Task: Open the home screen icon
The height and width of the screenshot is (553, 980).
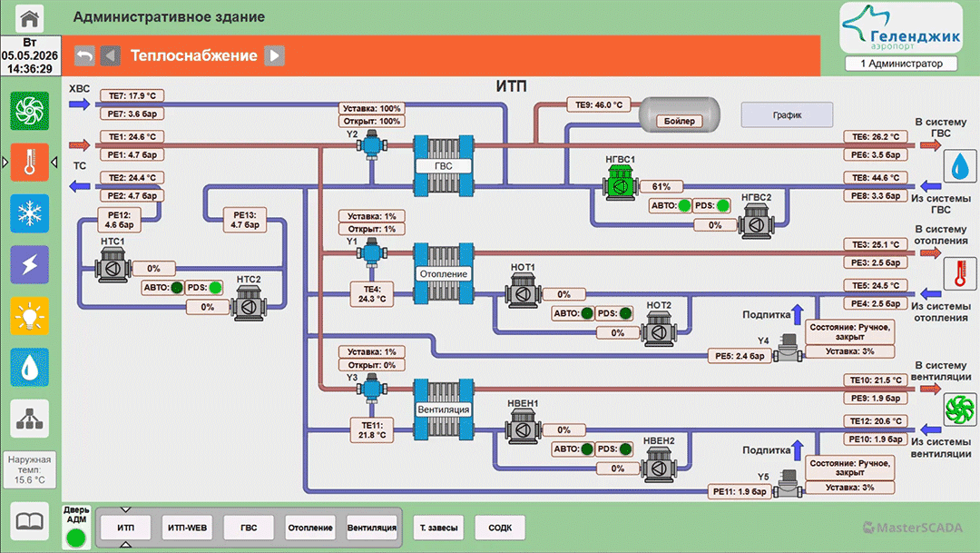Action: [29, 17]
